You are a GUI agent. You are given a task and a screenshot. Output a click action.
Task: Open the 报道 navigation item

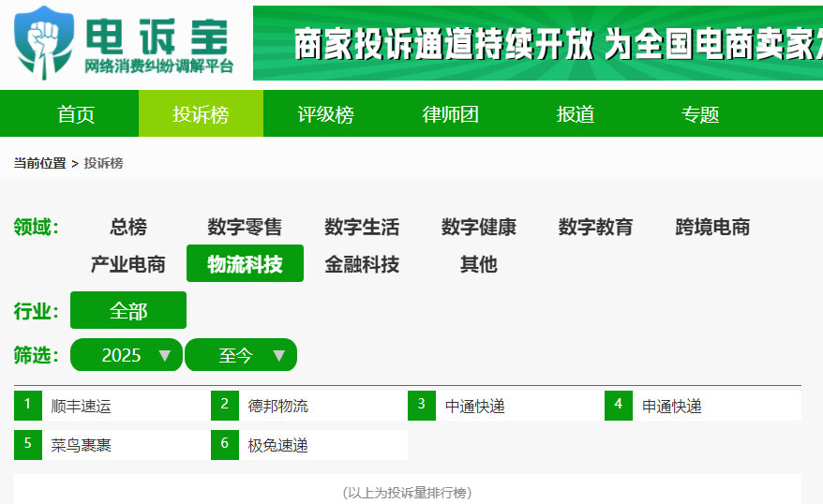576,113
